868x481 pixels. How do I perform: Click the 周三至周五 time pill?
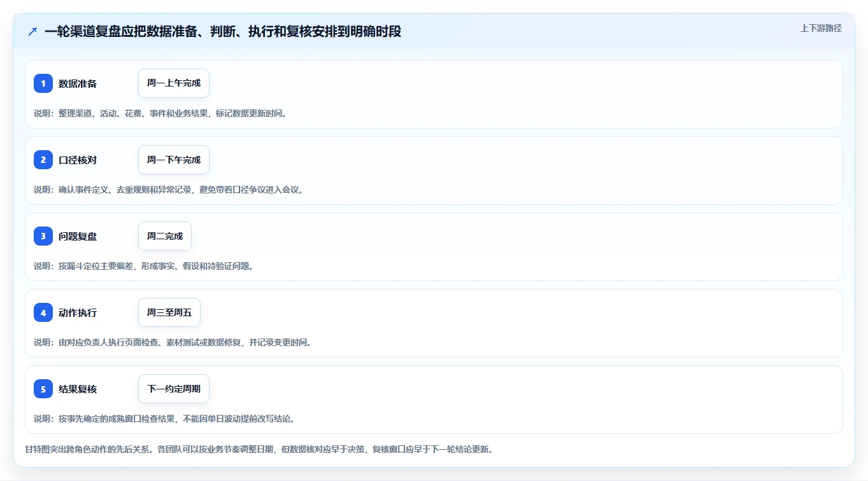(x=169, y=312)
